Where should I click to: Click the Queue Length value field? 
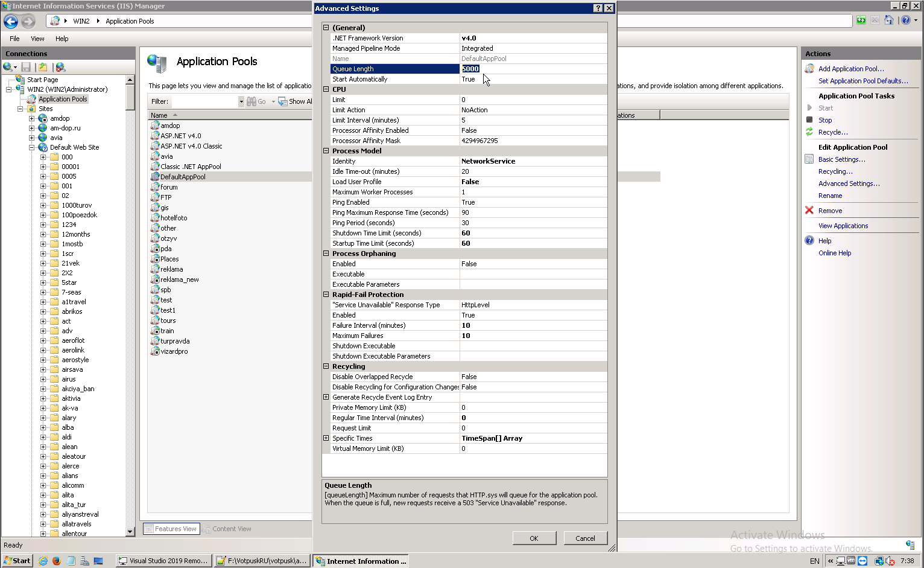click(x=533, y=69)
